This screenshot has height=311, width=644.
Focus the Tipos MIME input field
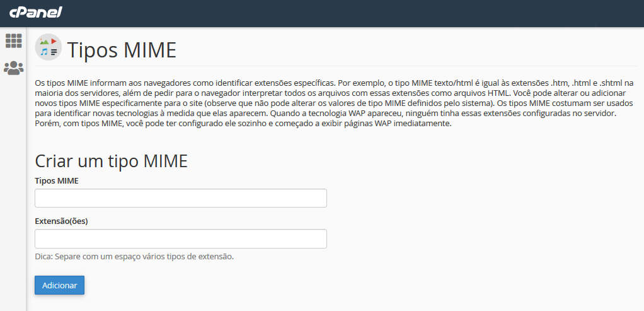point(181,198)
